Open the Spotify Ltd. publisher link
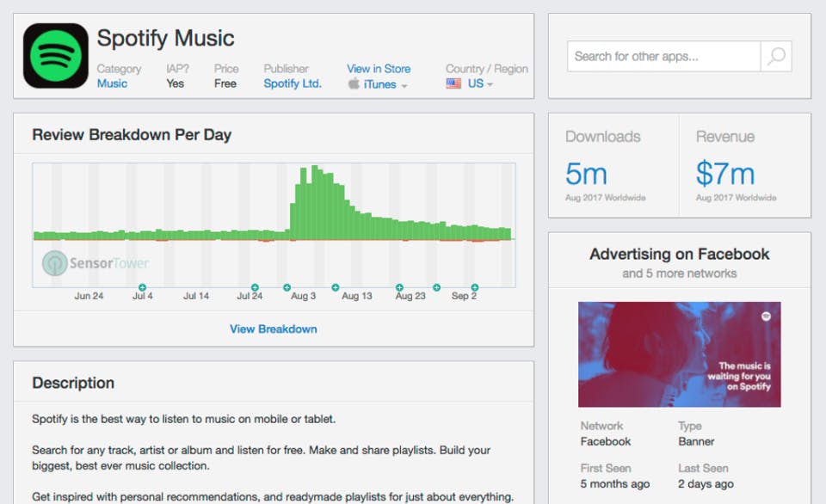 293,83
